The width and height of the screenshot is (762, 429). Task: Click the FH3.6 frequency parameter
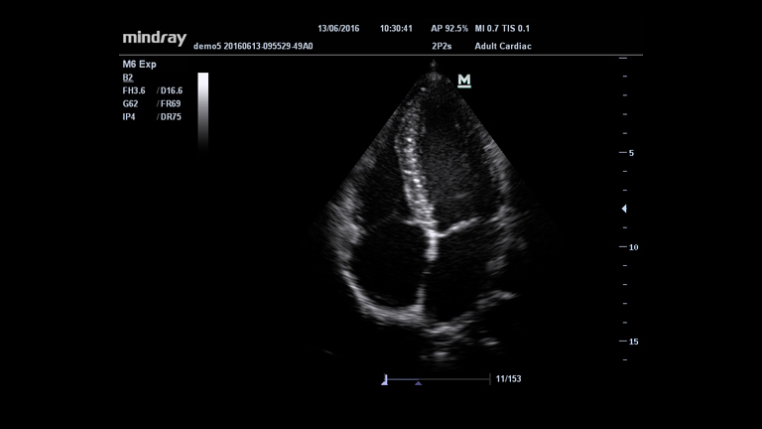(134, 90)
